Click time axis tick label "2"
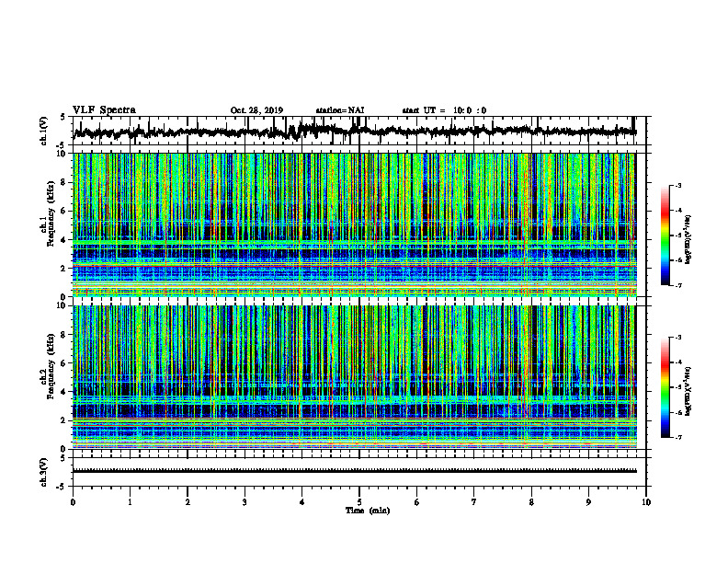Viewport: 728px width, 563px height. click(188, 502)
